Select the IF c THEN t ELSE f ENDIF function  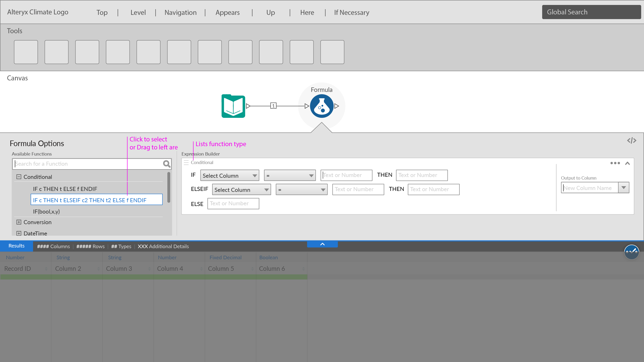point(65,189)
